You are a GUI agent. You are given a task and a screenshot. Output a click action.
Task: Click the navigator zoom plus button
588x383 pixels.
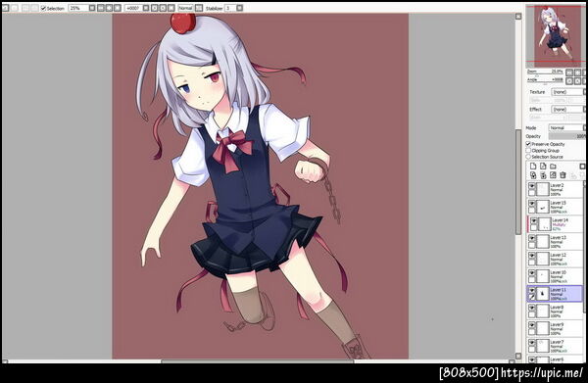[577, 72]
